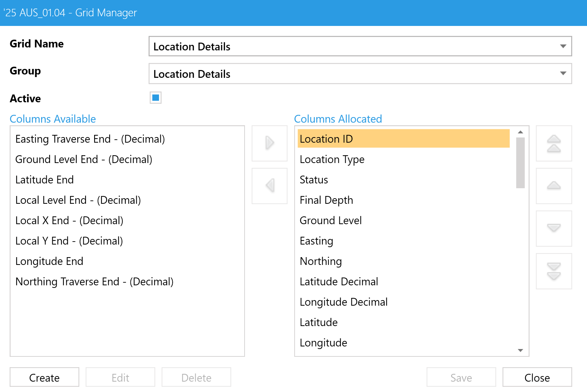
Task: Move selected column to top of list
Action: pyautogui.click(x=554, y=143)
